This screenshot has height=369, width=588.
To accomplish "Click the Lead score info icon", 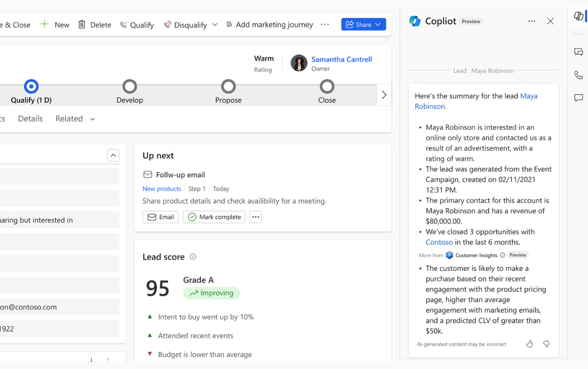I will [193, 256].
